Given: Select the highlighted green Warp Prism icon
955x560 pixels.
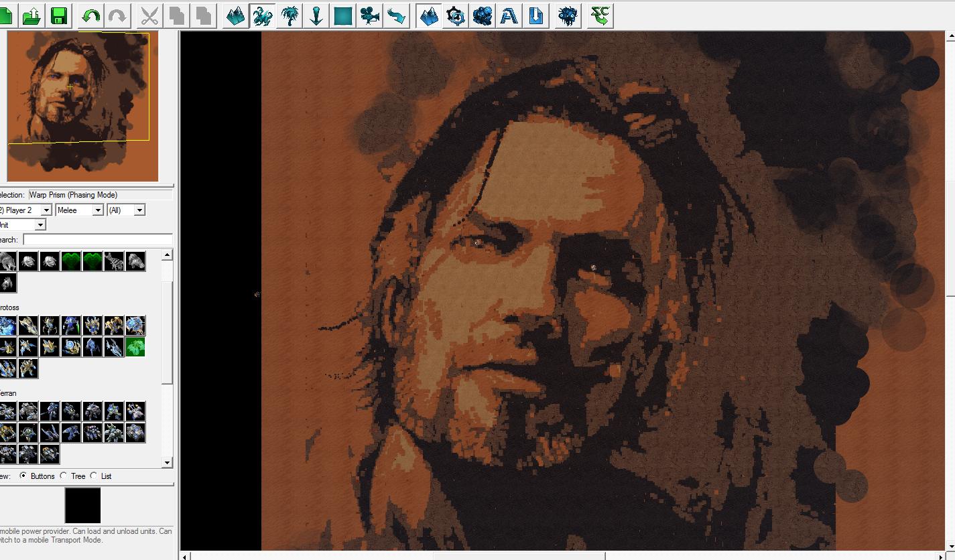Looking at the screenshot, I should click(135, 347).
